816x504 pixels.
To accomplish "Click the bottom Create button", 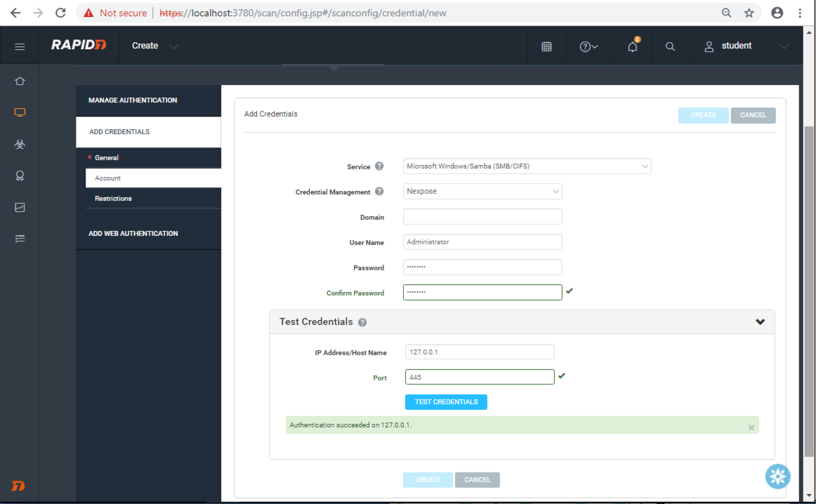I will coord(428,479).
